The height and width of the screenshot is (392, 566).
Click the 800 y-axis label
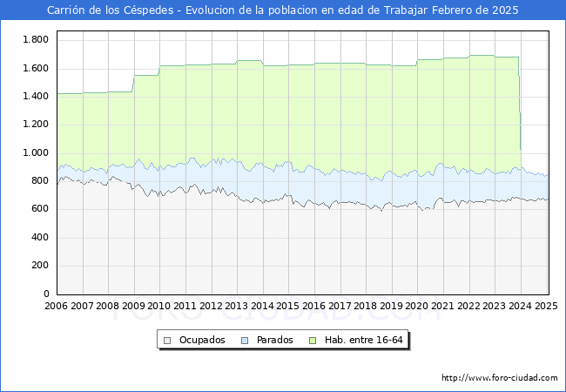40,180
